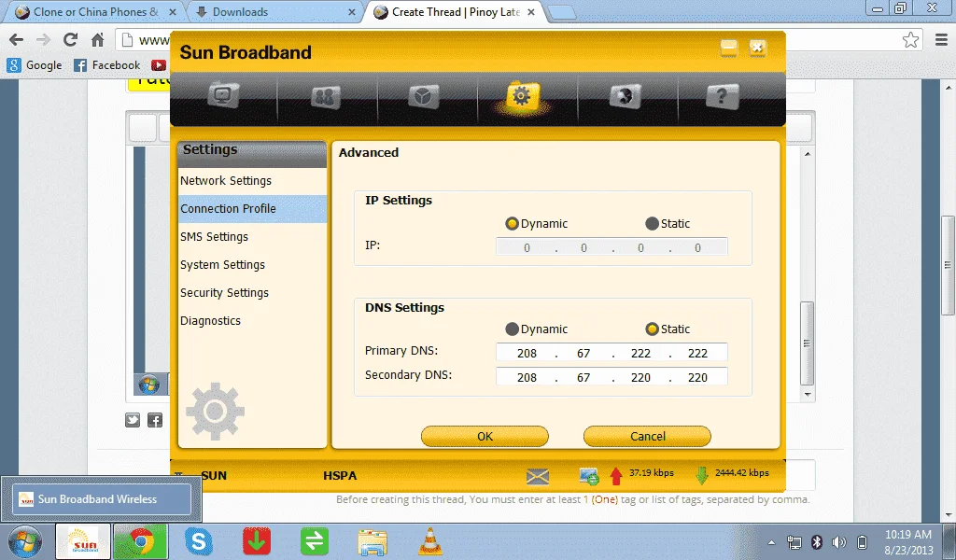Click the editor scrollbar in the web page
The image size is (956, 560).
[808, 343]
